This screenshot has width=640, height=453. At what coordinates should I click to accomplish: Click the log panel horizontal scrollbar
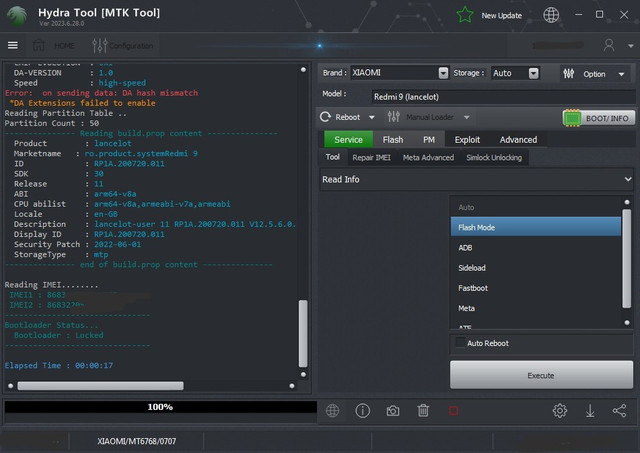tap(100, 386)
